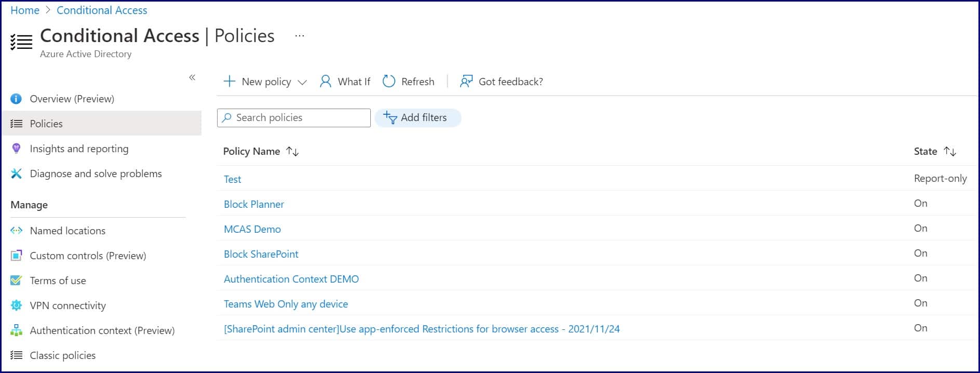
Task: Open Classic policies
Action: [63, 355]
